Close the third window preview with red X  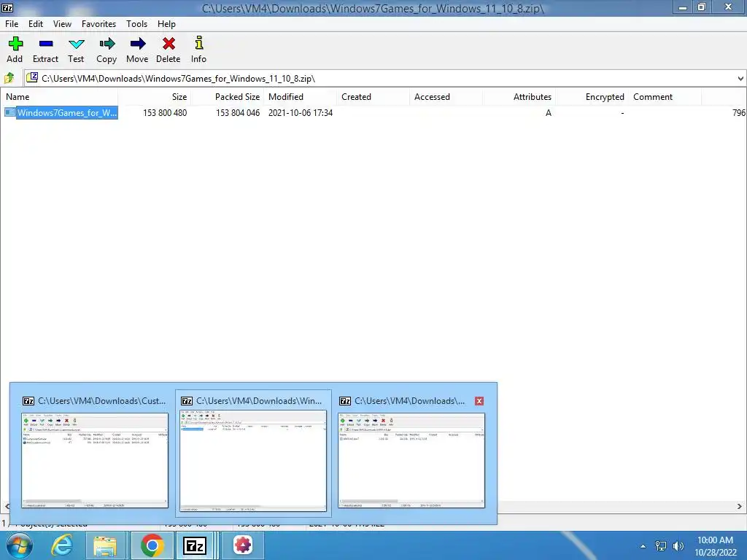[x=479, y=401]
